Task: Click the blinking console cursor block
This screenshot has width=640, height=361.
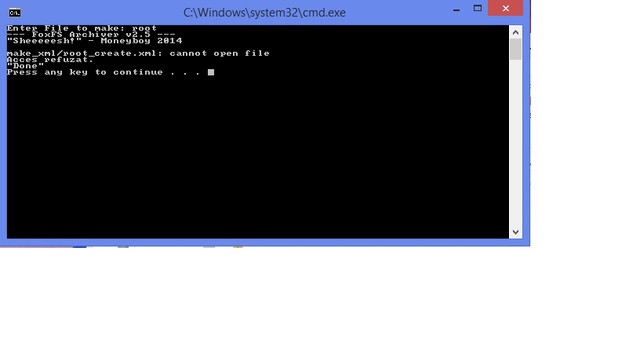Action: click(x=211, y=72)
